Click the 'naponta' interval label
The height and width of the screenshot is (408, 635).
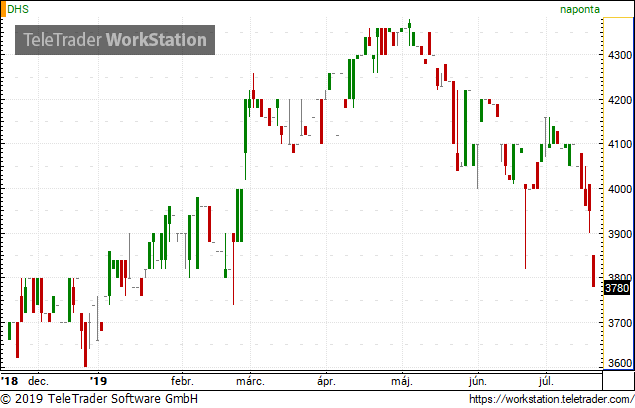coord(580,9)
